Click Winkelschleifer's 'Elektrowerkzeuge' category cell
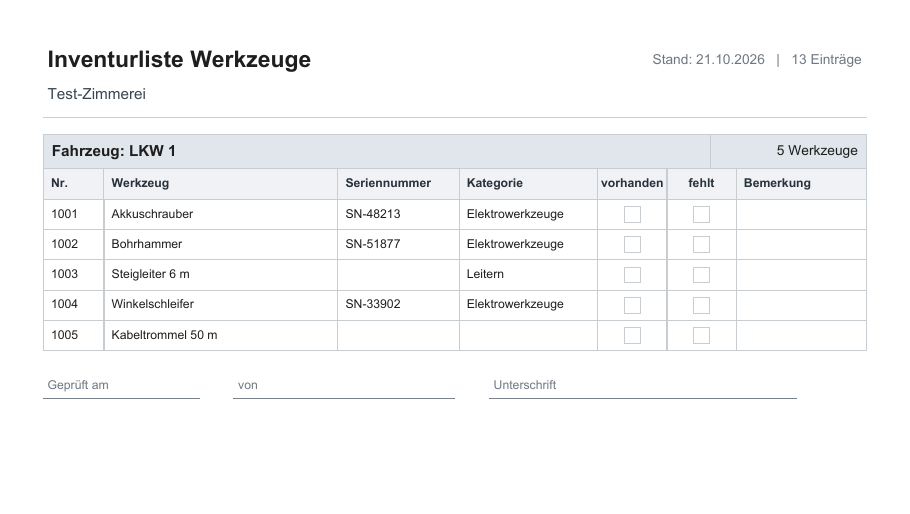 click(528, 305)
